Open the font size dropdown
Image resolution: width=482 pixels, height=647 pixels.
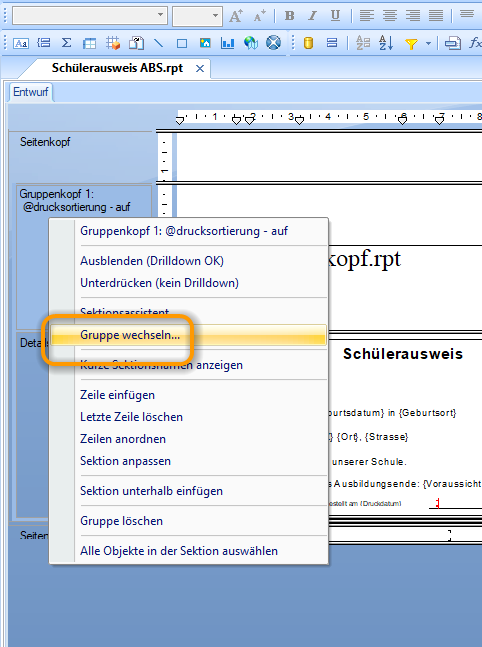[215, 16]
